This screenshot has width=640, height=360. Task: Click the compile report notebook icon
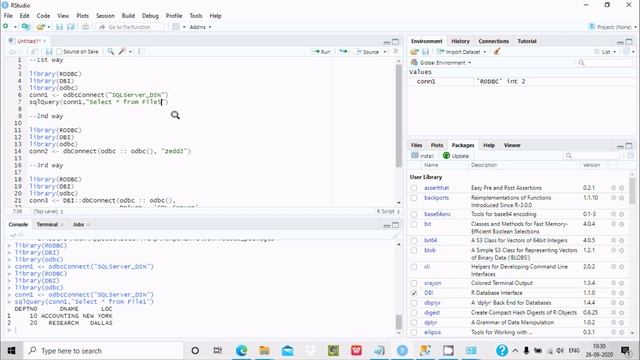point(141,51)
